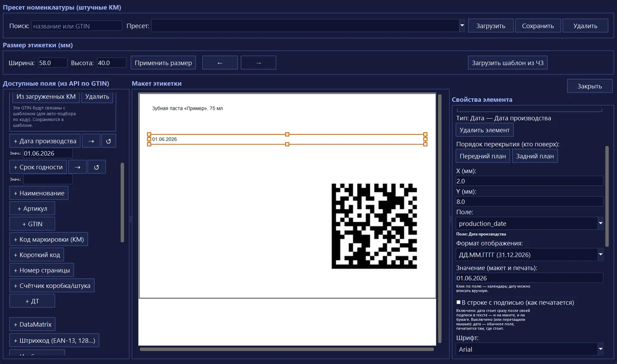This screenshot has width=617, height=364.
Task: Add the GTIN field
Action: 32,224
